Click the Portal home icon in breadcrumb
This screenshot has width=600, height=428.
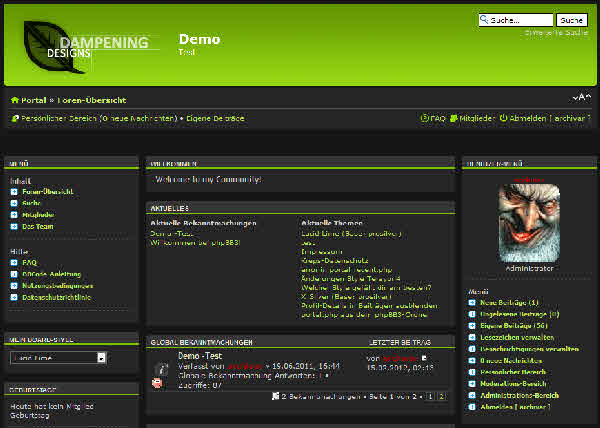click(15, 101)
